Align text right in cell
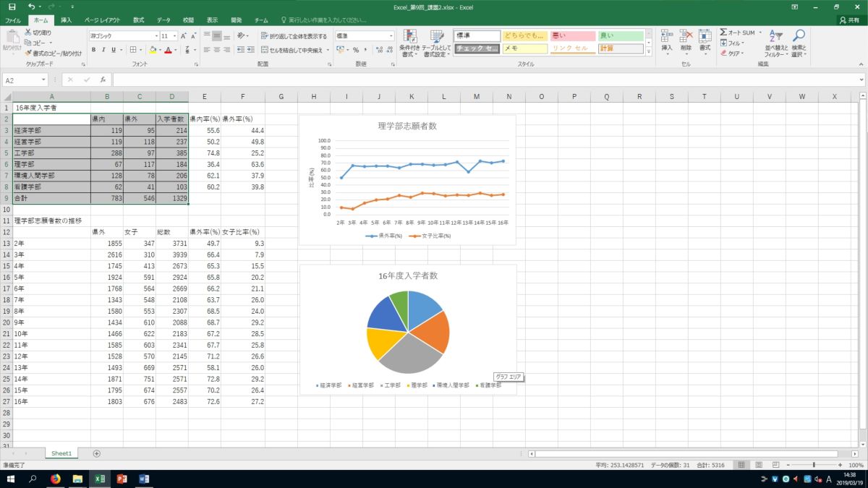 click(x=227, y=50)
